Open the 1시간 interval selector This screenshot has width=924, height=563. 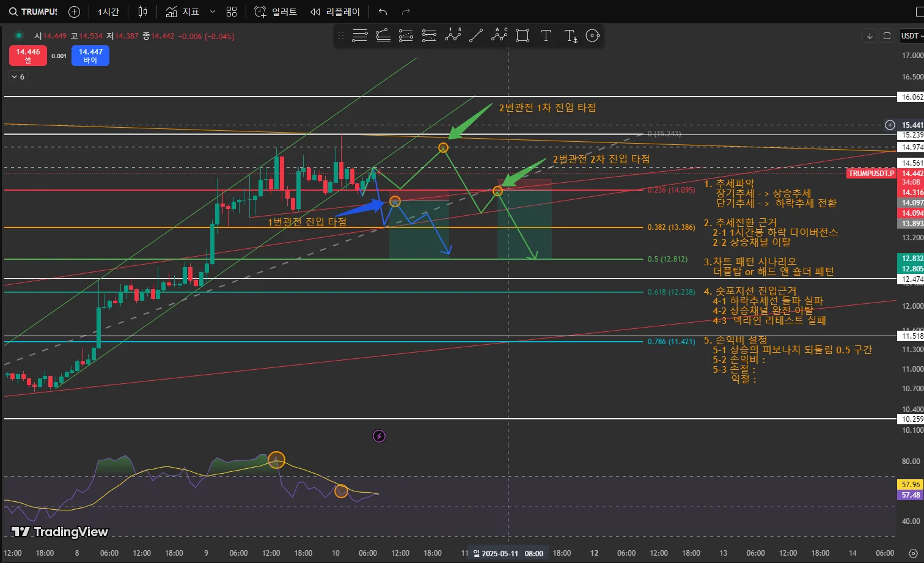(109, 12)
